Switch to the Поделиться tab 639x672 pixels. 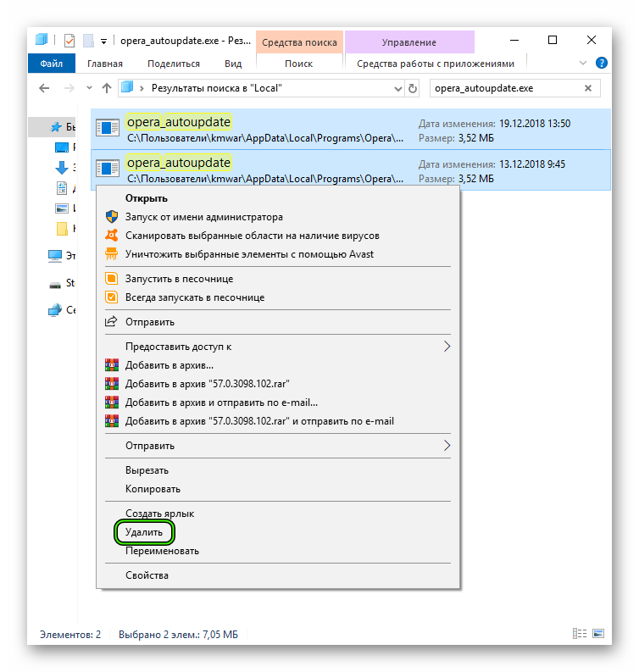point(174,64)
